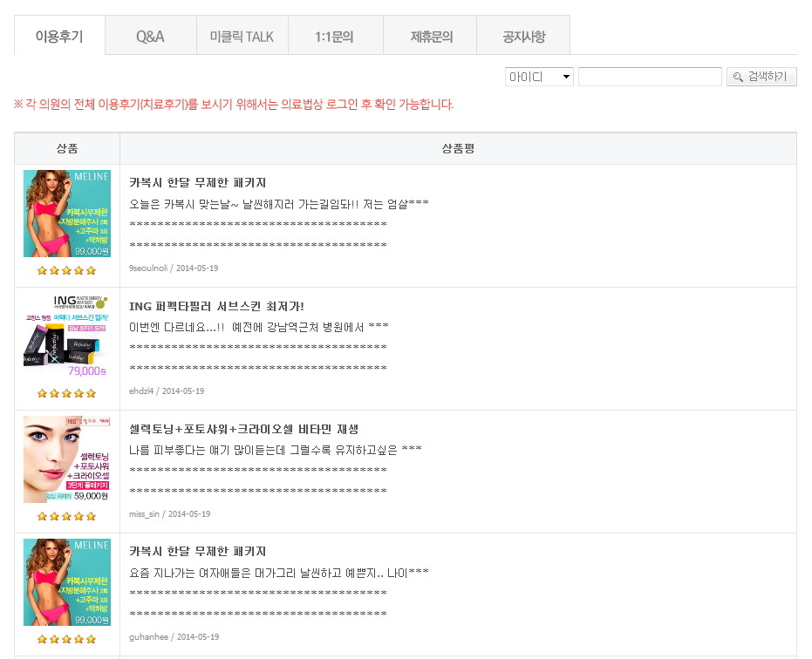Screen dimensions: 812x659
Task: Open guhanhee's MELINE 카복시 product thumbnail
Action: pos(67,582)
